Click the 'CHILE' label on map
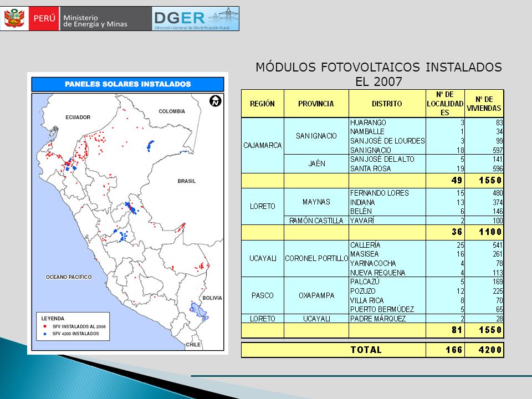Viewport: 532px width, 399px height. 193,345
